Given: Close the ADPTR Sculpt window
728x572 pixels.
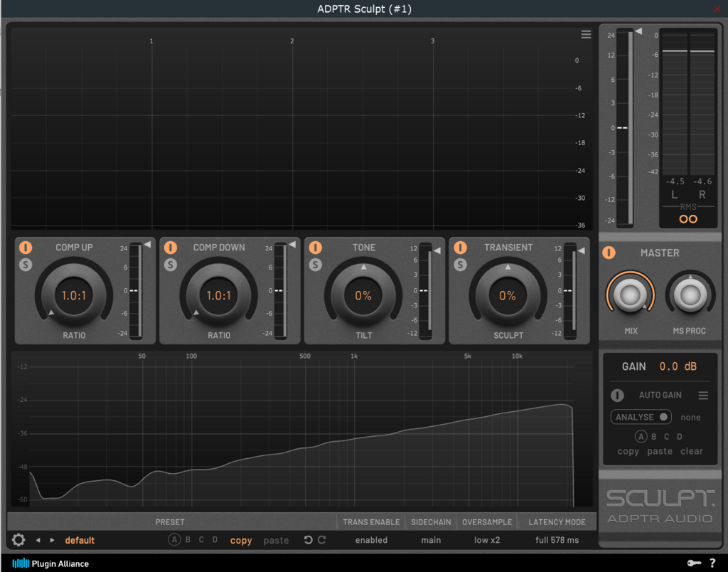Looking at the screenshot, I should click(718, 9).
